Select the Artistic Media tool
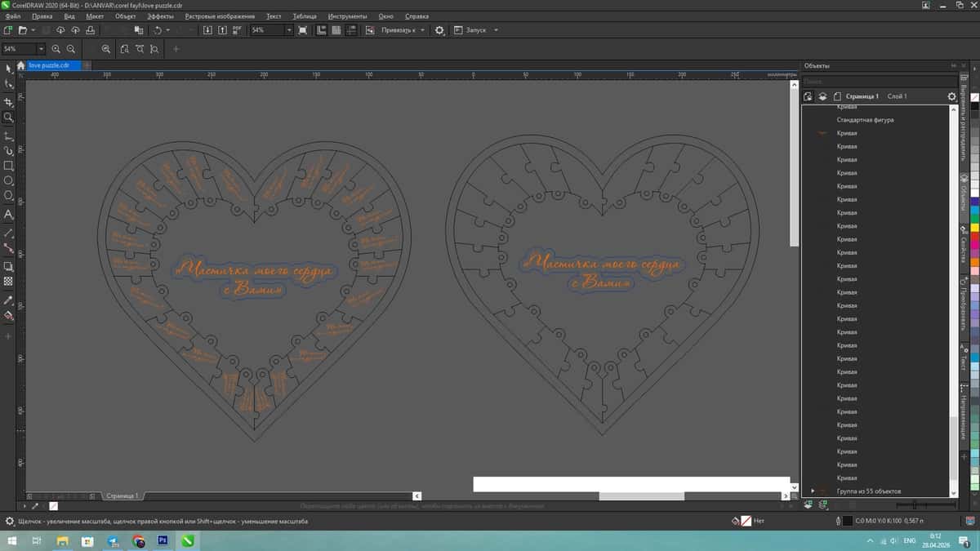Image resolution: width=980 pixels, height=551 pixels. click(8, 151)
